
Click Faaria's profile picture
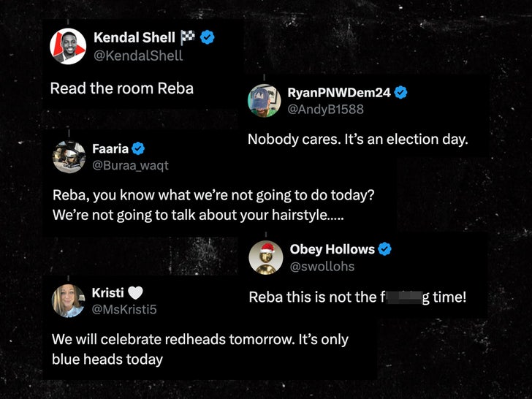click(69, 156)
